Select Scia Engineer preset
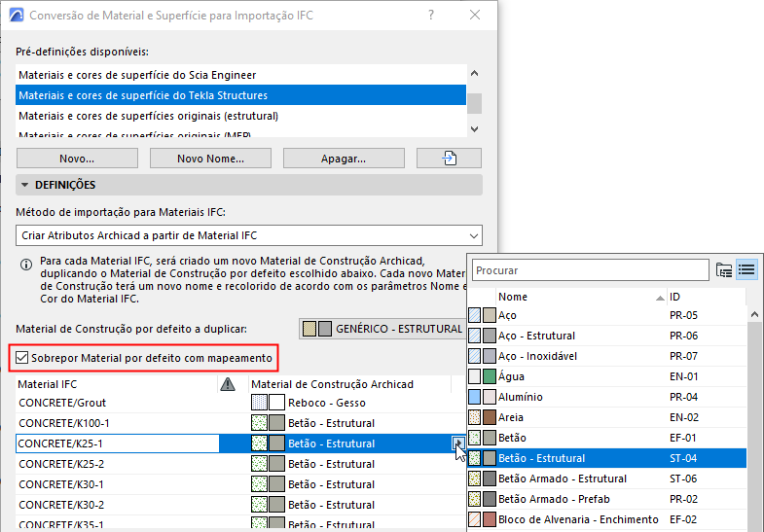Screen dimensions: 764x532 [240, 75]
